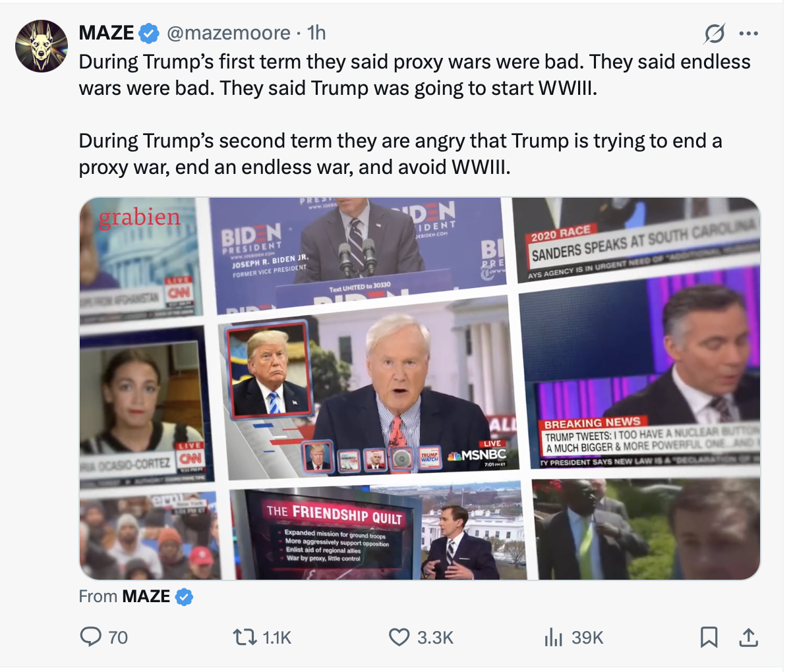The width and height of the screenshot is (795, 672).
Task: Click the "During Trump's first term" paragraph
Action: coord(414,74)
